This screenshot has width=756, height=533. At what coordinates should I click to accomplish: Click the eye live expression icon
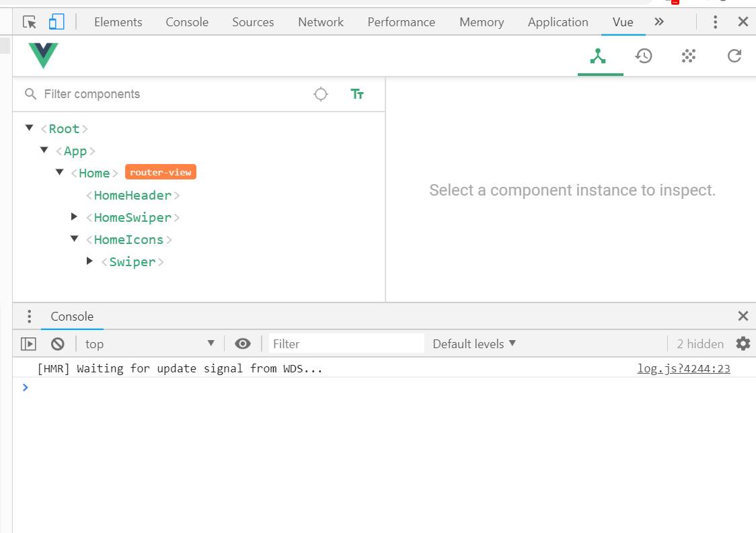243,343
